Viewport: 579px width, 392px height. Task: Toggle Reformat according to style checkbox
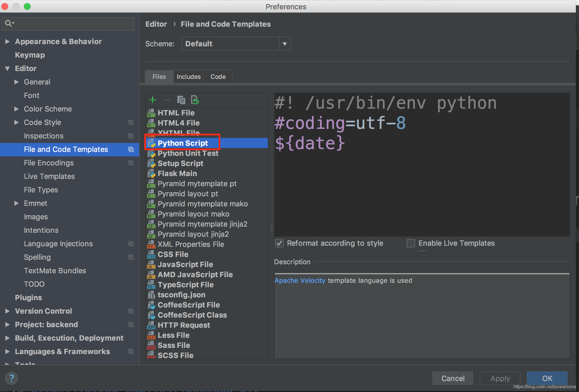point(279,243)
